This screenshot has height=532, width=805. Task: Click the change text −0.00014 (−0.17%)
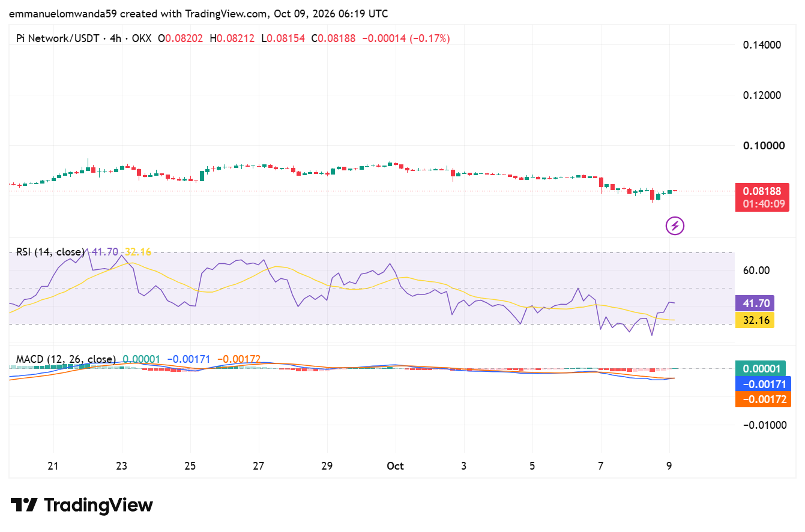pos(405,38)
